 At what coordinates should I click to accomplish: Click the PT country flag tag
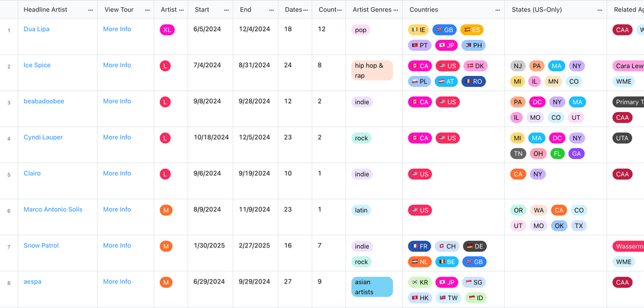click(x=419, y=46)
